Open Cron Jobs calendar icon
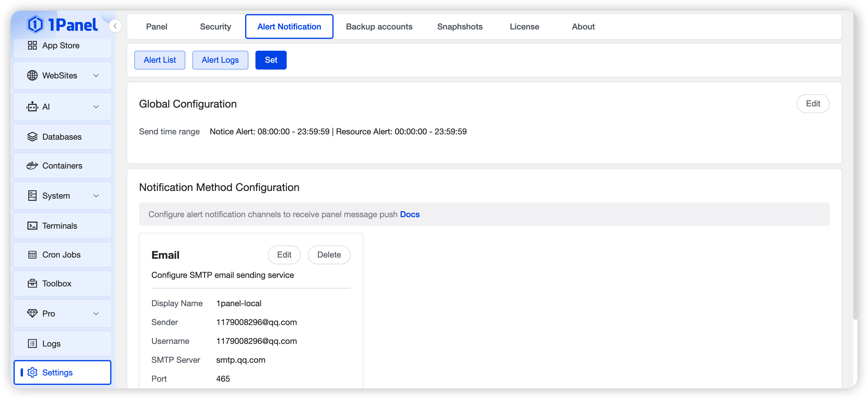This screenshot has width=868, height=399. (x=32, y=255)
